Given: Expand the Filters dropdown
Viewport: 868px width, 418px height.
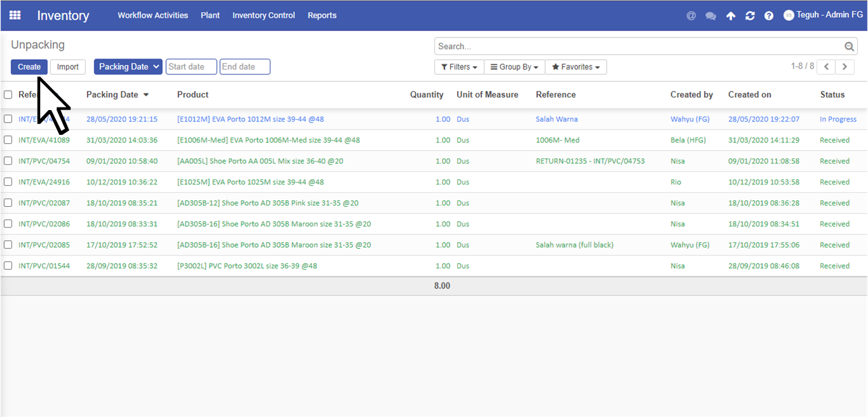Looking at the screenshot, I should click(459, 67).
